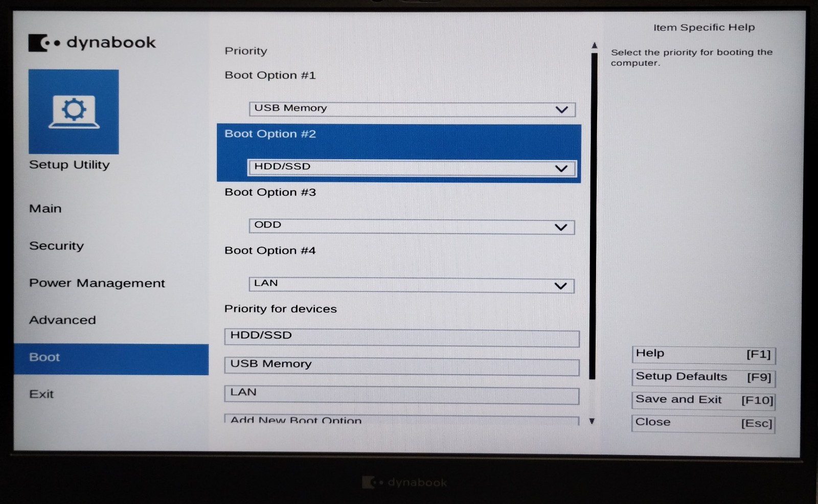The height and width of the screenshot is (504, 818).
Task: Click the Boot Option #1 label
Action: click(x=270, y=76)
